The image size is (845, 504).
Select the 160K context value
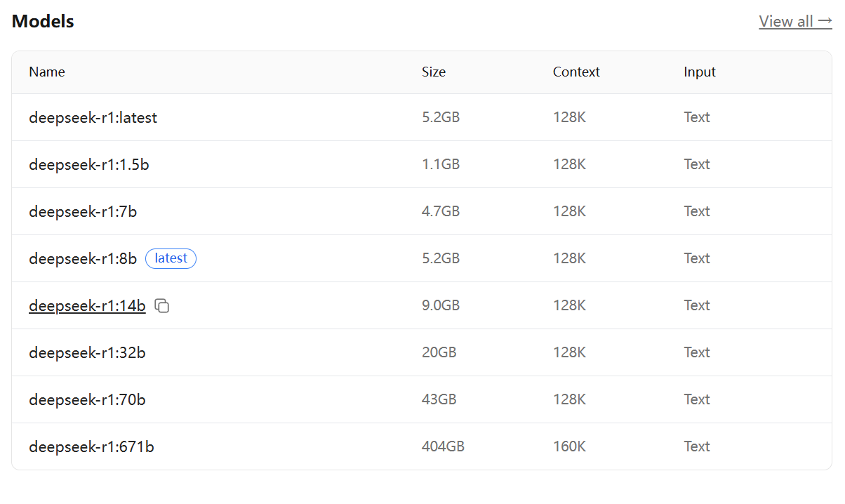(569, 446)
